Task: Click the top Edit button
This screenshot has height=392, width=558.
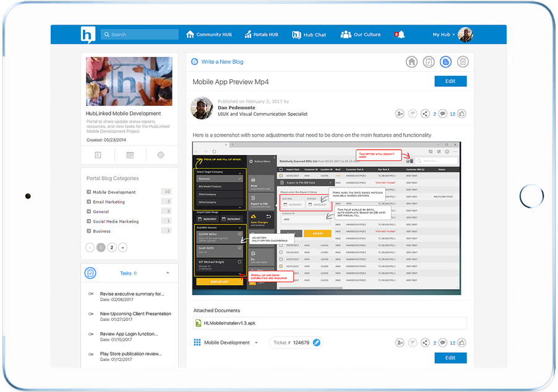Action: pyautogui.click(x=450, y=81)
